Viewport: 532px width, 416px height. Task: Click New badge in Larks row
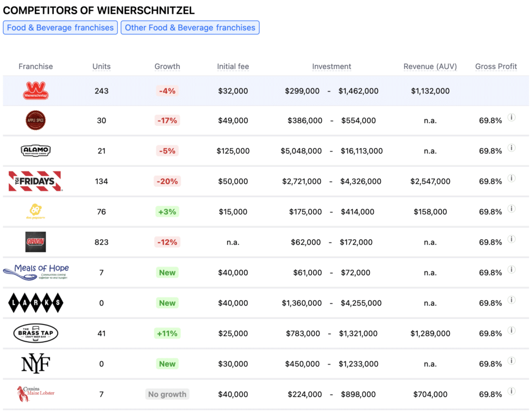(x=167, y=303)
